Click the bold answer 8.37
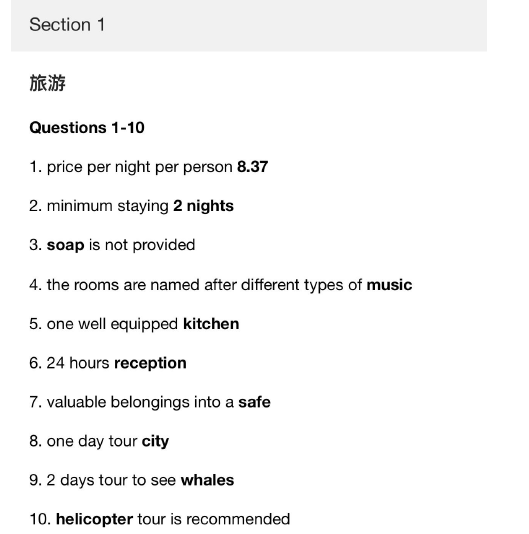Image resolution: width=529 pixels, height=534 pixels. [x=252, y=167]
